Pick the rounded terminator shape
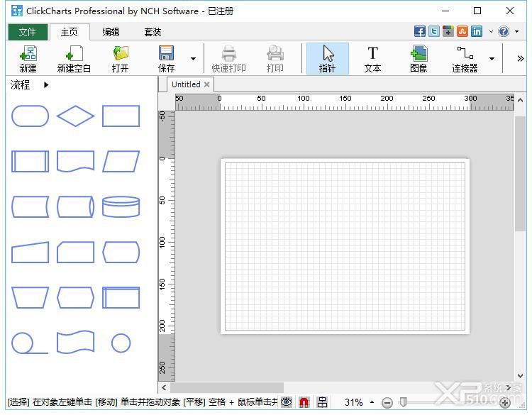 (x=31, y=116)
